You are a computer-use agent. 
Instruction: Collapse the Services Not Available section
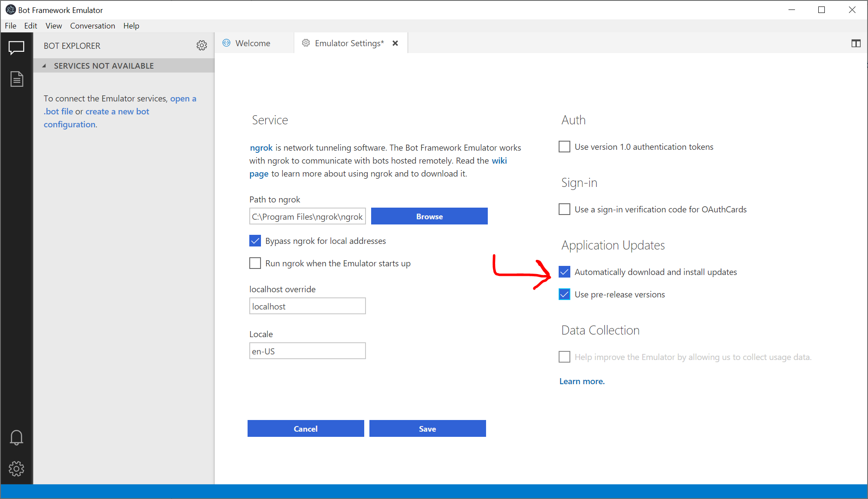44,66
